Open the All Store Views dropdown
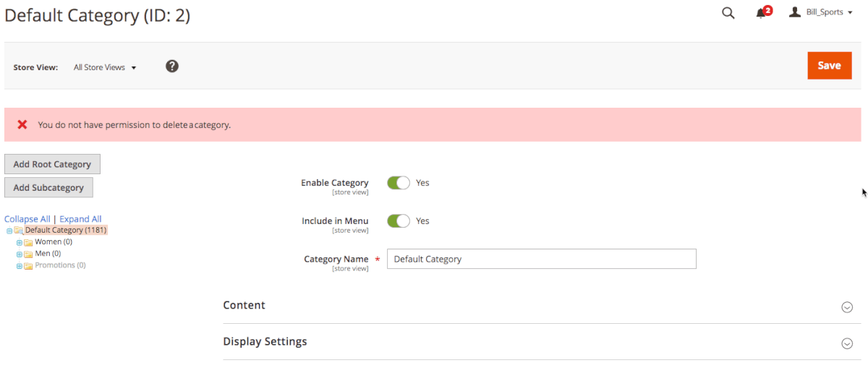The image size is (868, 373). [x=105, y=67]
